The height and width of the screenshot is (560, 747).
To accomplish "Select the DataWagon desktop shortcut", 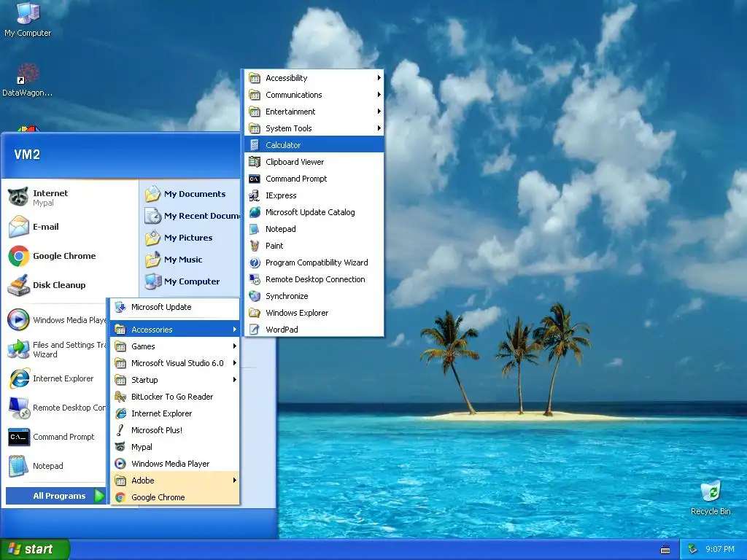I will (x=28, y=80).
